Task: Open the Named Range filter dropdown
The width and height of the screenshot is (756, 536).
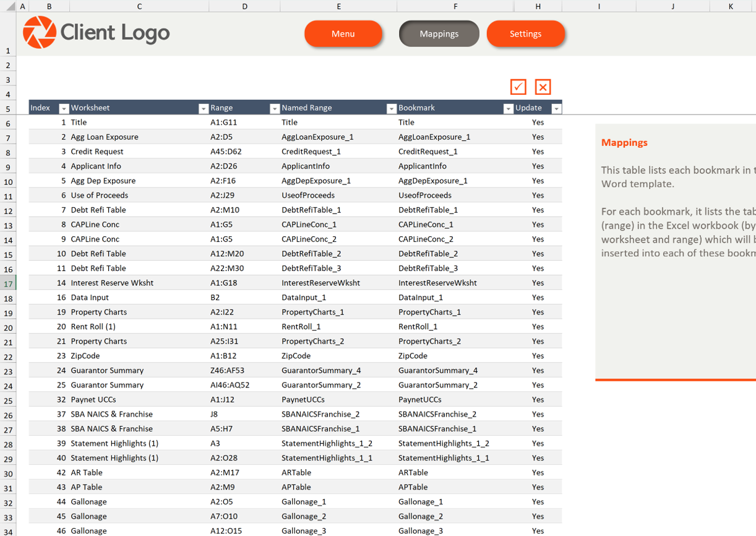Action: [x=391, y=108]
